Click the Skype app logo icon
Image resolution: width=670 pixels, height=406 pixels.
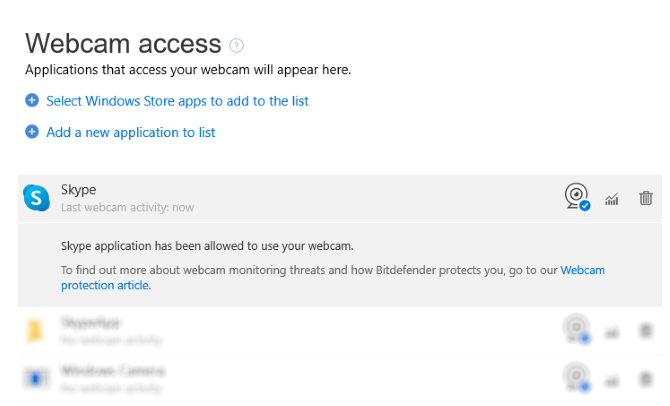point(36,198)
